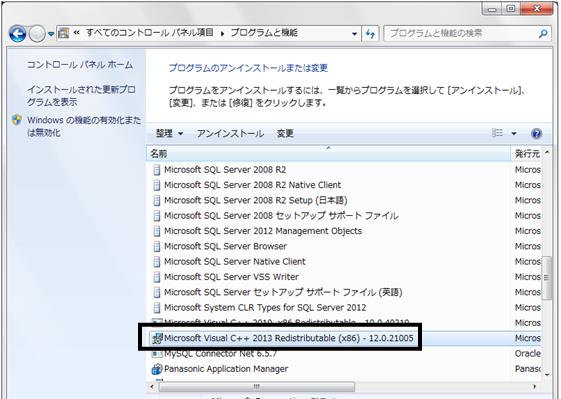Select Panasonic Application Manager row
The image size is (561, 399).
click(x=345, y=369)
